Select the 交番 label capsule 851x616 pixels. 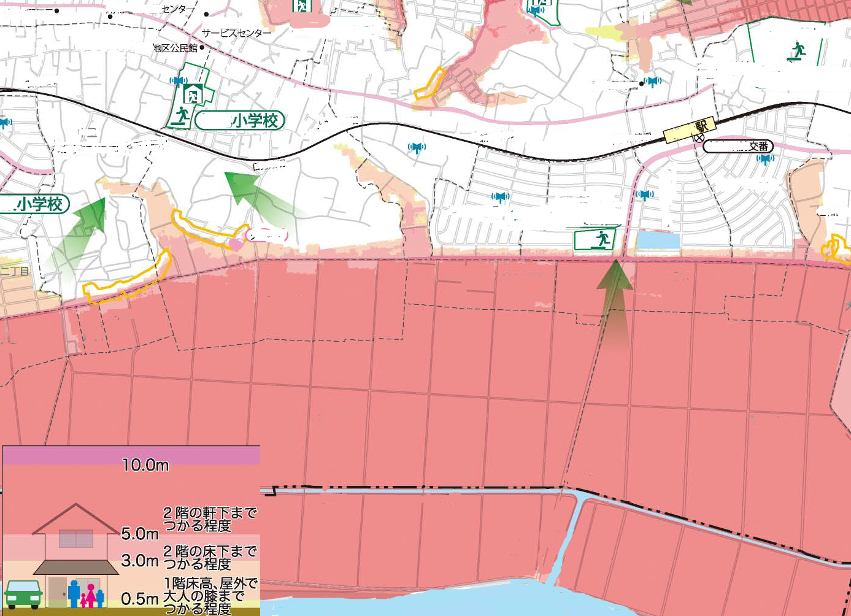coord(737,147)
